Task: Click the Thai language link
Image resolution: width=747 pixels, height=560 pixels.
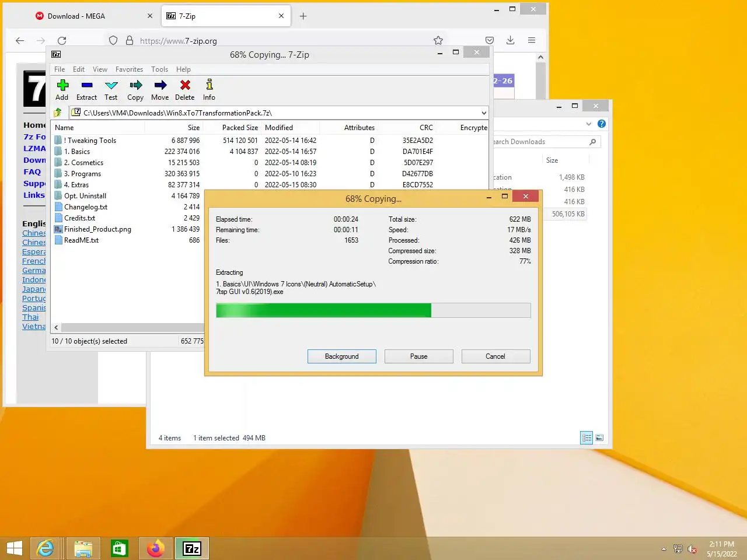Action: tap(30, 317)
